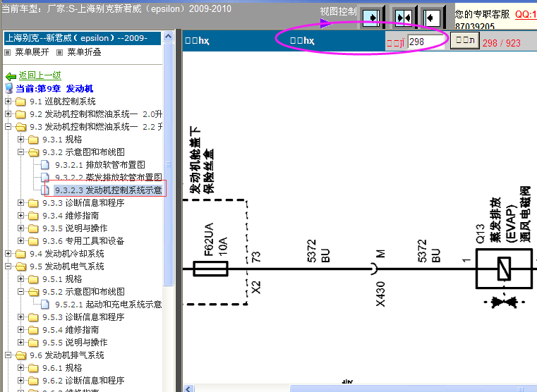The width and height of the screenshot is (537, 392).
Task: Click the circled middle link in blue bar
Action: pyautogui.click(x=302, y=41)
